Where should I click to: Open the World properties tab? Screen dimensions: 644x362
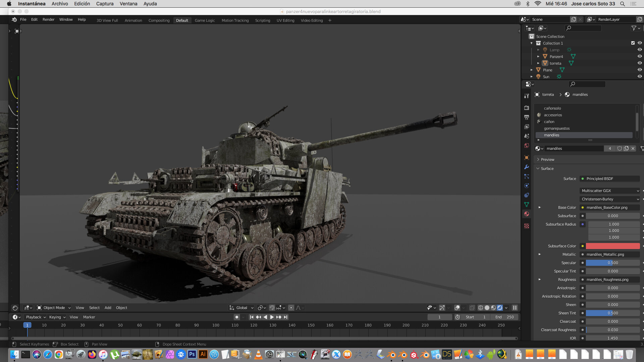[527, 145]
